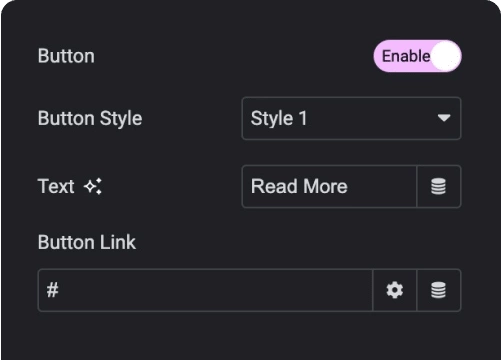Viewport: 501px width, 360px height.
Task: Click the AI sparkle icon beside Text
Action: point(93,186)
